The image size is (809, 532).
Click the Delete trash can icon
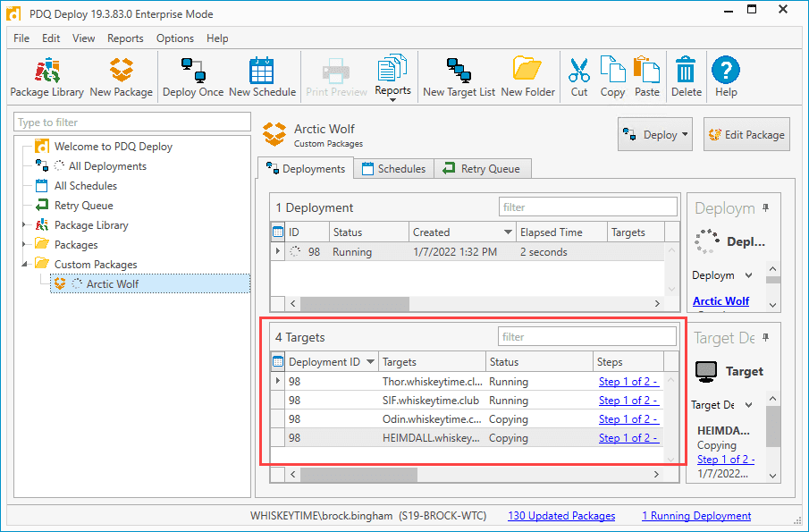pyautogui.click(x=687, y=77)
